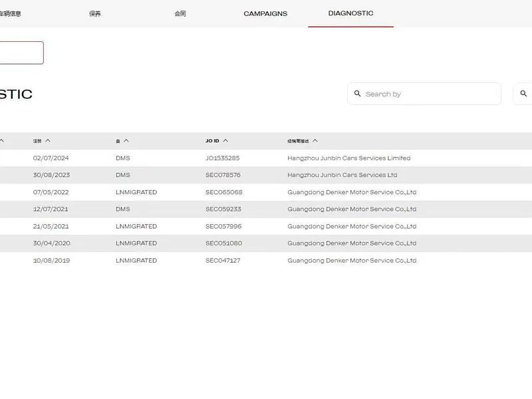Open the SEC065068 diagnostic entry
The image size is (532, 399).
point(266,192)
